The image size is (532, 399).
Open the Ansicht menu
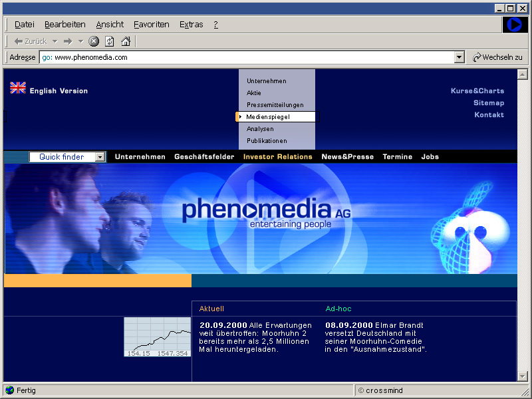click(x=110, y=25)
